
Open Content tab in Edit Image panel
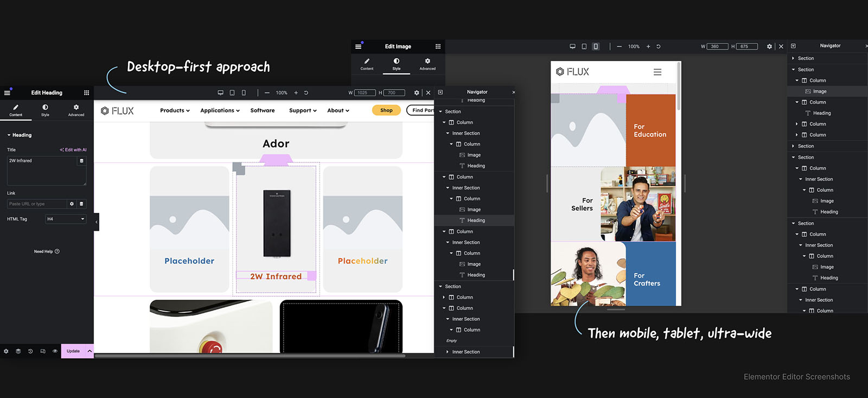(367, 64)
